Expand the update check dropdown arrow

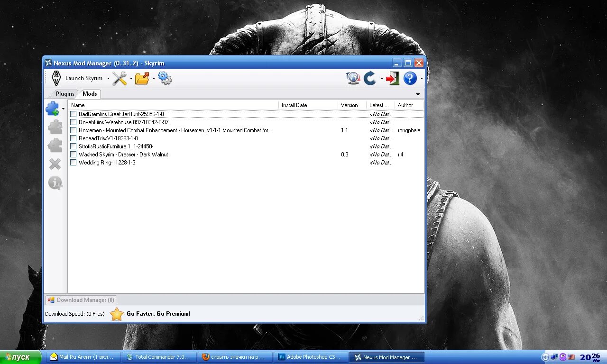click(x=382, y=79)
